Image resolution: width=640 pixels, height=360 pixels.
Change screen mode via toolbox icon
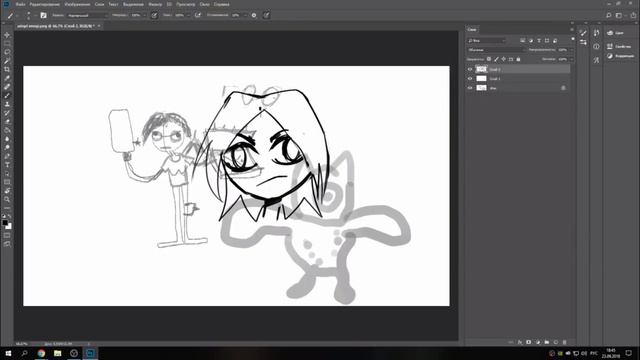point(7,244)
